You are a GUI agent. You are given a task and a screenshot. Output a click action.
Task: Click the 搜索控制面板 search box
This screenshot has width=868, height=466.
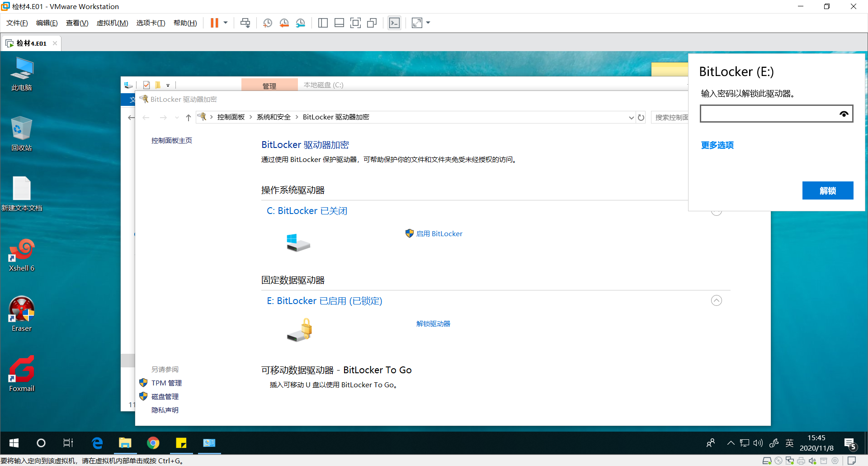pyautogui.click(x=670, y=118)
